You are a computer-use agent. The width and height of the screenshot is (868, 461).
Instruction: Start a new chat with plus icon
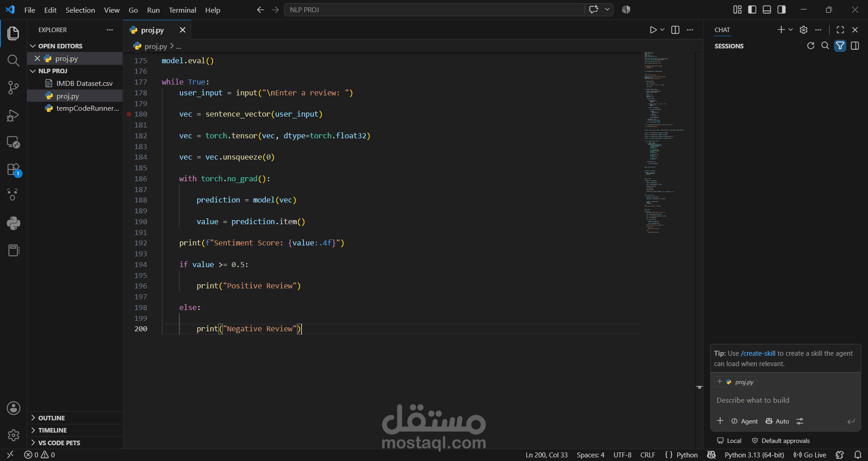(781, 30)
